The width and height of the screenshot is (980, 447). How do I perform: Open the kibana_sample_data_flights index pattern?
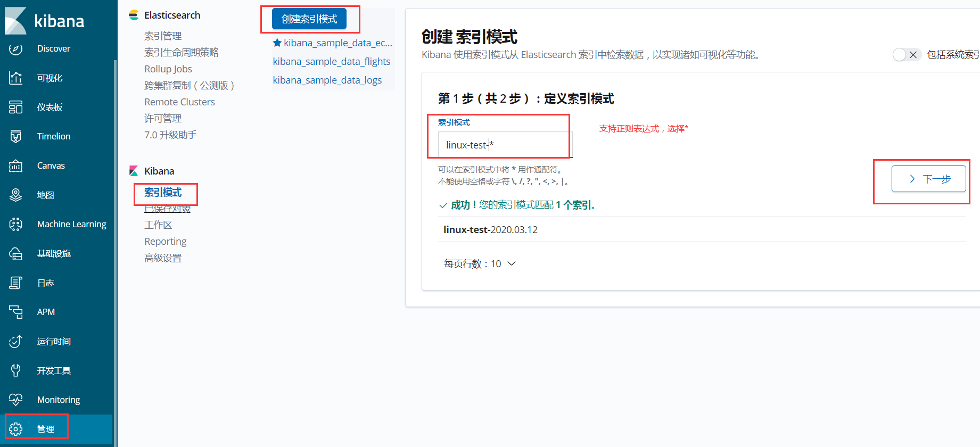(x=332, y=61)
